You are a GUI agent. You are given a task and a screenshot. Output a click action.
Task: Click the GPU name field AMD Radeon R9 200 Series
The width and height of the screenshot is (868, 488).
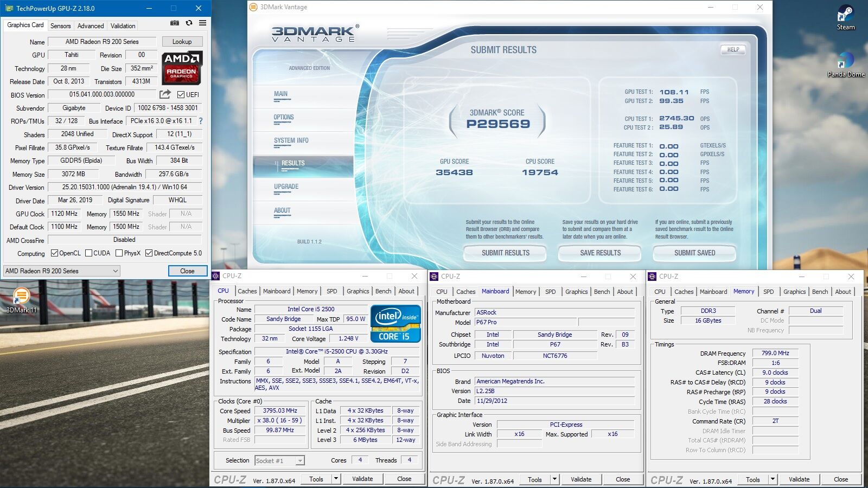coord(102,42)
